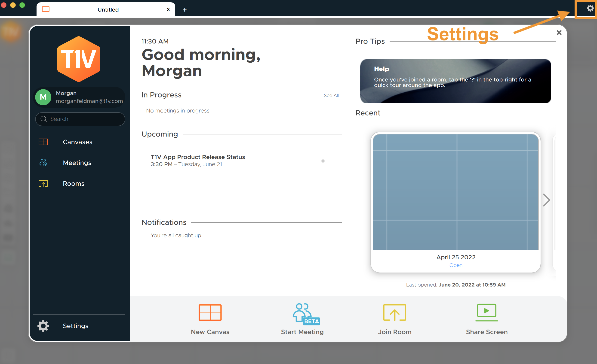Click the canvas icon on Untitled tab
The image size is (597, 364).
click(46, 9)
